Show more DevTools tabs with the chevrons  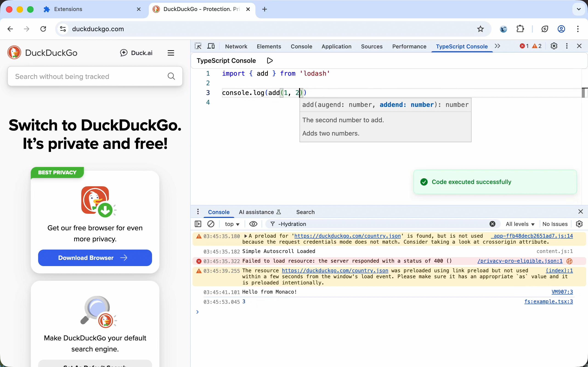click(x=497, y=46)
